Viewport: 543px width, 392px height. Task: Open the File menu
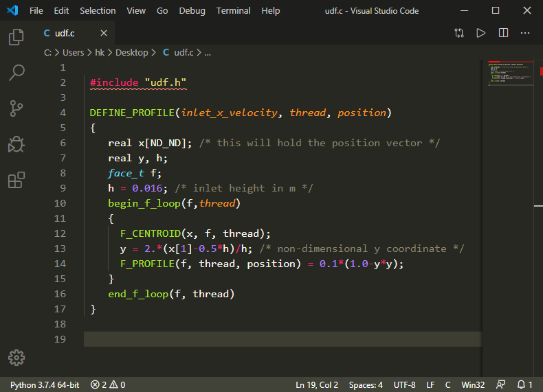[x=36, y=11]
